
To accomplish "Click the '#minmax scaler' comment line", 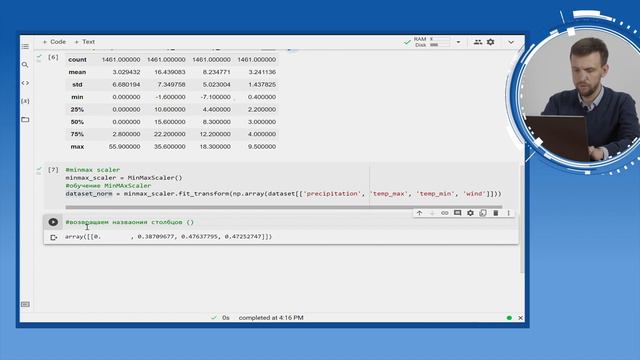I will click(93, 170).
